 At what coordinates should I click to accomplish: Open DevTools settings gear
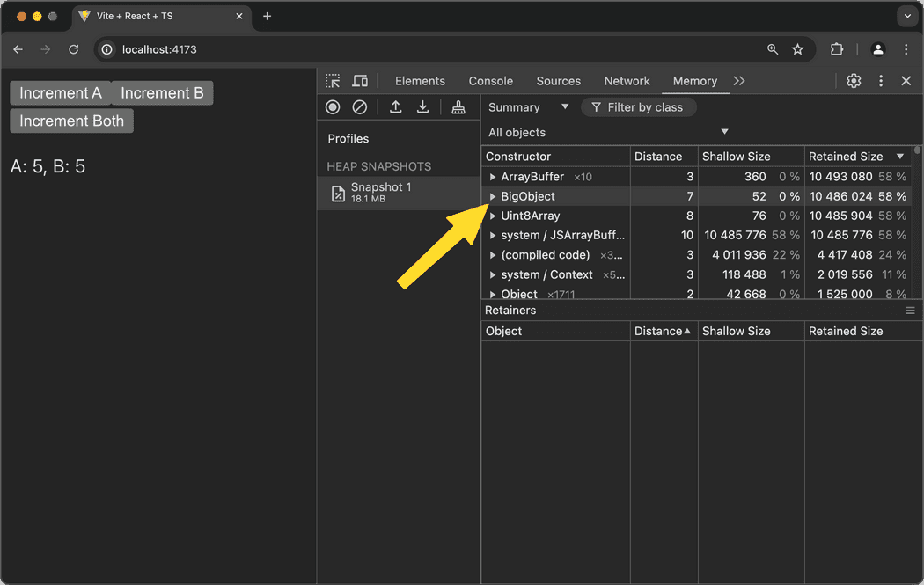(x=854, y=81)
